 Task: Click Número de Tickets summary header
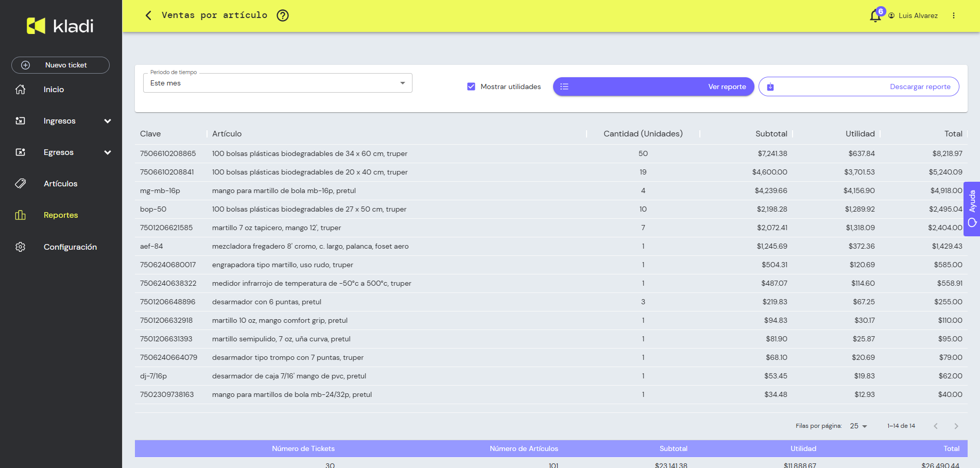pos(303,448)
